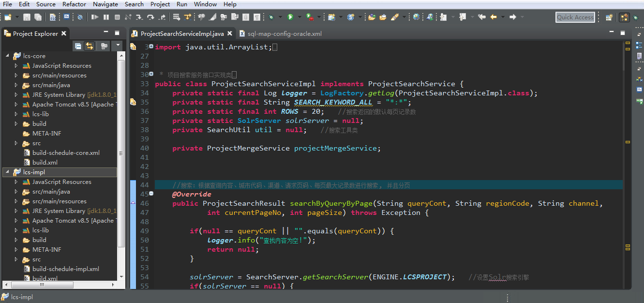
Task: Expand src/main/resources under lcs-core
Action: click(16, 76)
